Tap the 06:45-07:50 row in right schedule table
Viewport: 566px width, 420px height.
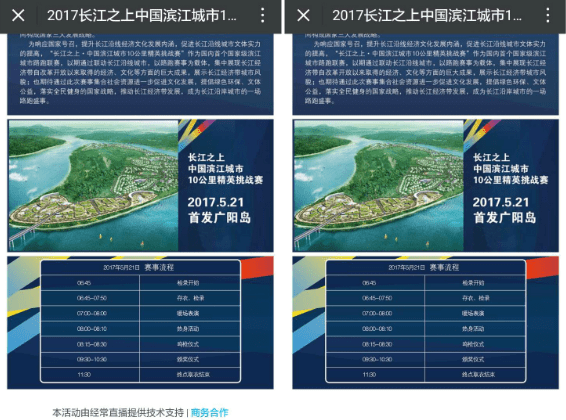426,298
